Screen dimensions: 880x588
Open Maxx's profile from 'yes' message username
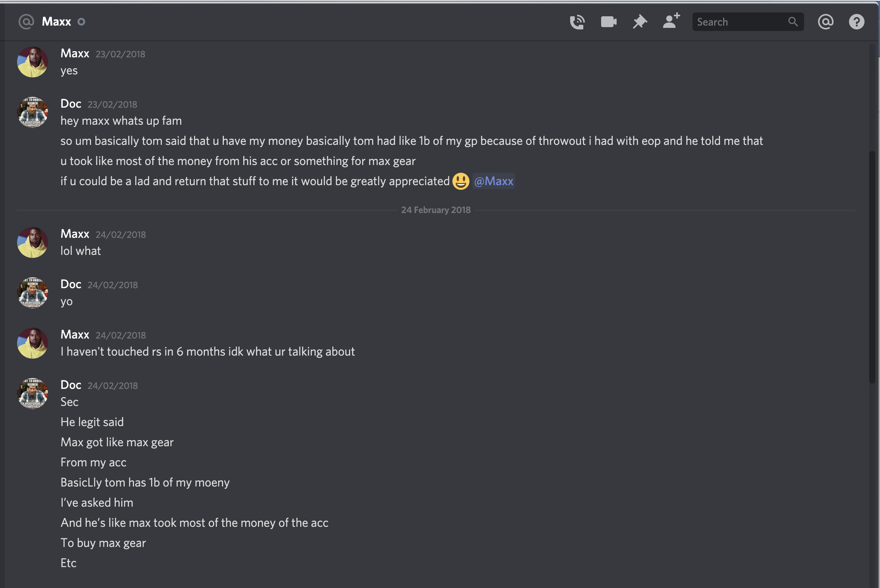(75, 53)
